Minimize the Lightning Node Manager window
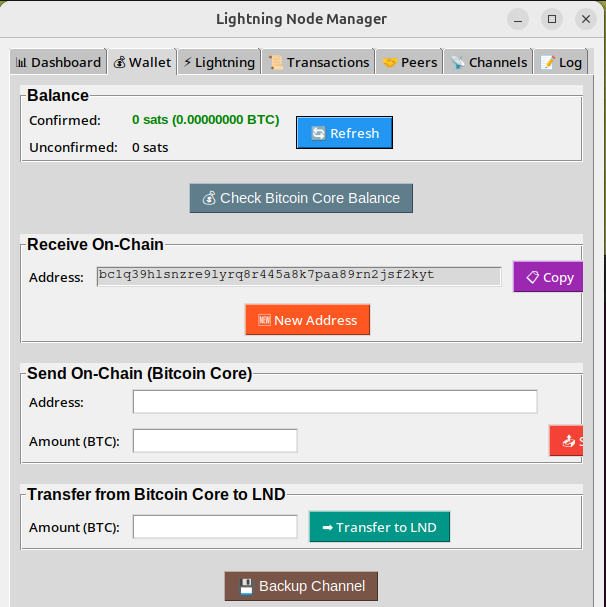Viewport: 606px width, 607px height. (518, 19)
